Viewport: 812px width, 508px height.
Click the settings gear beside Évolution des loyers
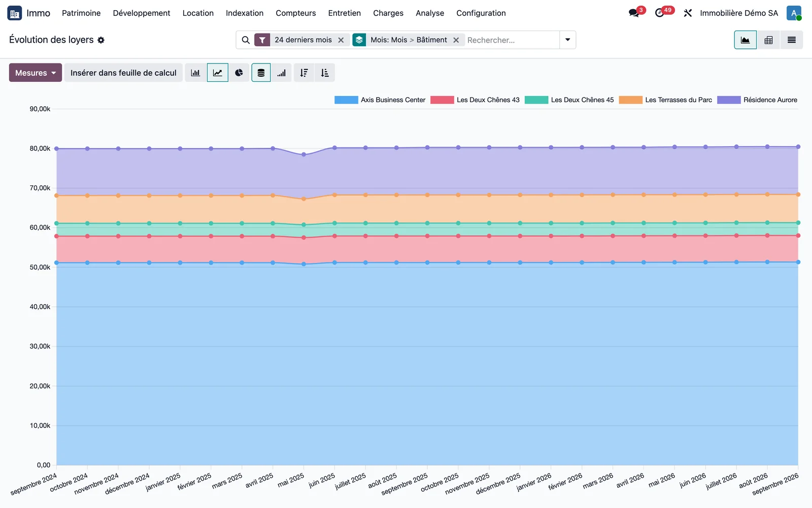click(x=101, y=40)
